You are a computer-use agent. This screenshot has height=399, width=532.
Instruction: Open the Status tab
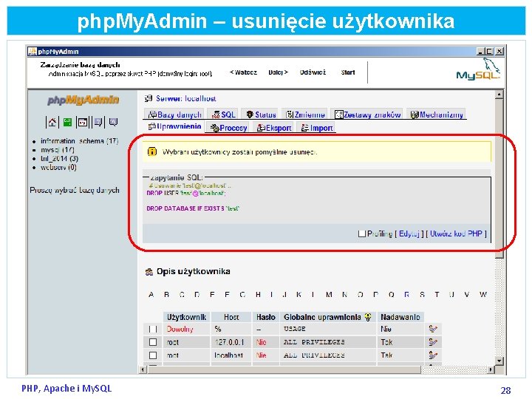pyautogui.click(x=261, y=115)
